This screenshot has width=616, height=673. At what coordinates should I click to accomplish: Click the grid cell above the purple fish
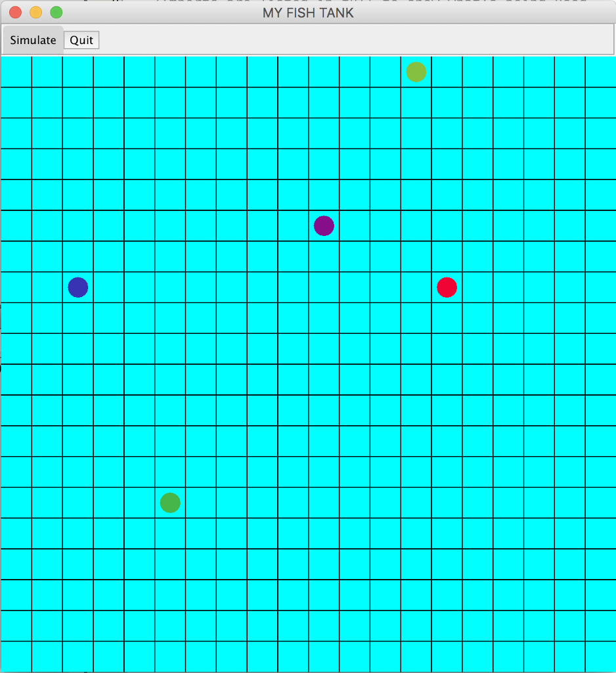[324, 195]
